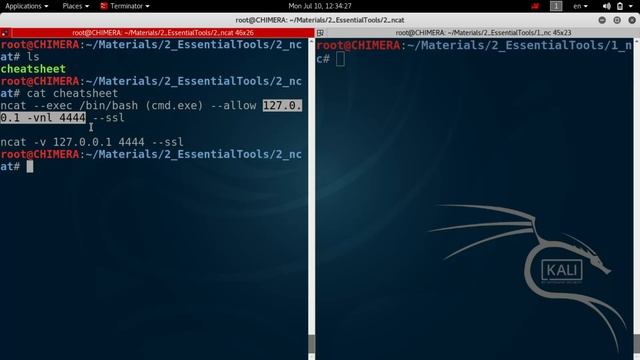The image size is (640, 360).
Task: Select workspace 1 indicator
Action: (556, 6)
